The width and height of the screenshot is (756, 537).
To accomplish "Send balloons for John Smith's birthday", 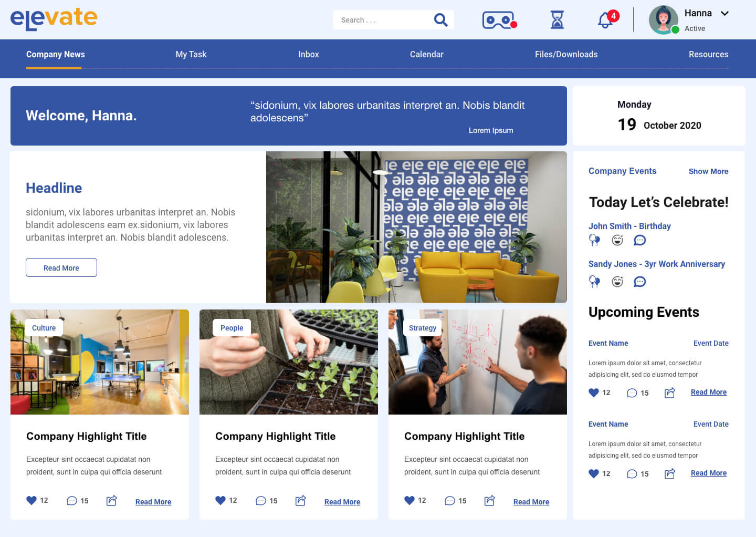I will tap(594, 240).
